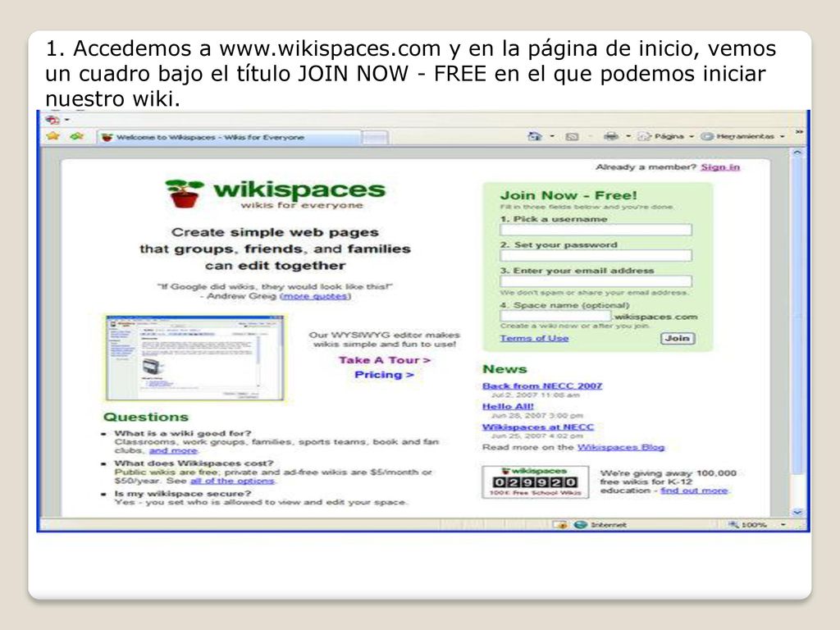Click the 100K Free School Wikis counter badge
840x630 pixels.
(x=535, y=482)
